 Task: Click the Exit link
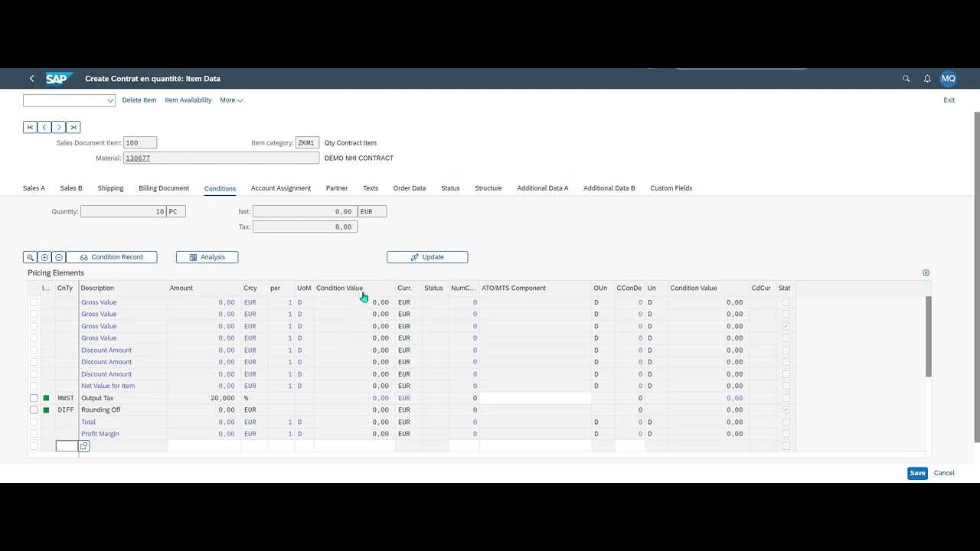click(x=949, y=100)
